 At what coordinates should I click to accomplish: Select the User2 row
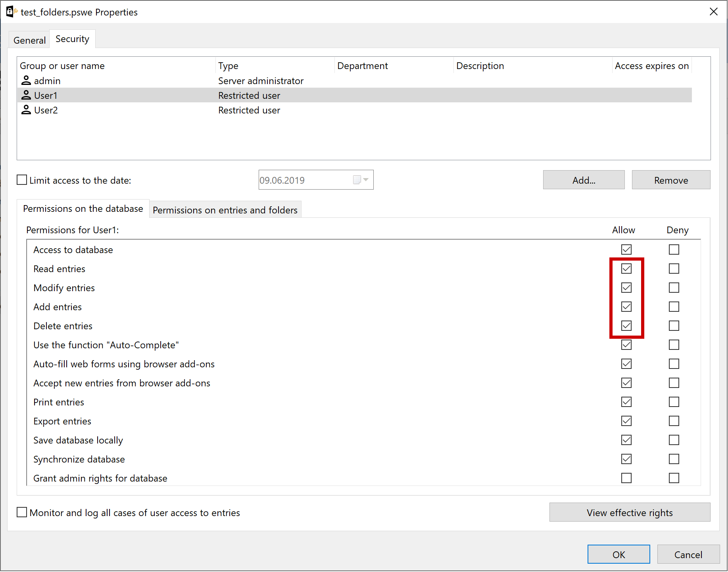coord(354,110)
